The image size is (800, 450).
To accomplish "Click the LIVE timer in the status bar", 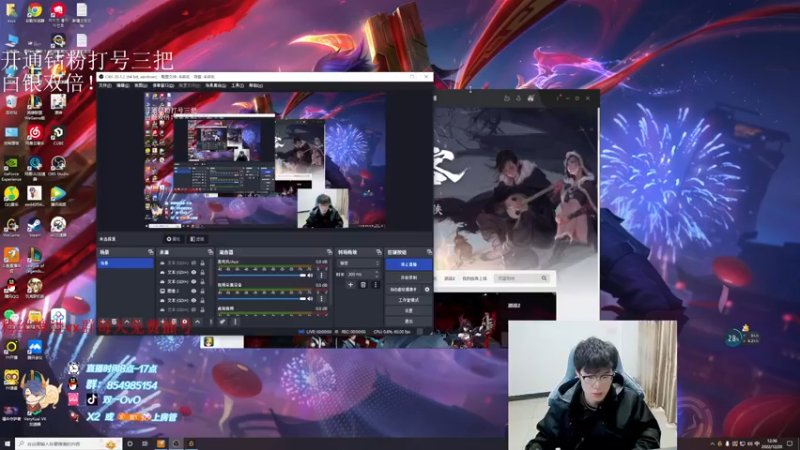I will [x=318, y=332].
